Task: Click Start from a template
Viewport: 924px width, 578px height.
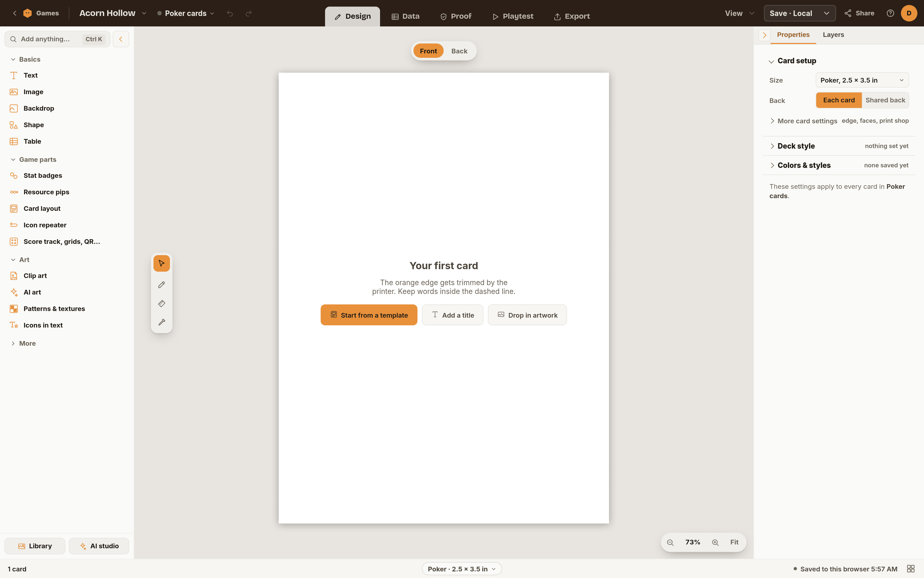Action: pyautogui.click(x=369, y=315)
